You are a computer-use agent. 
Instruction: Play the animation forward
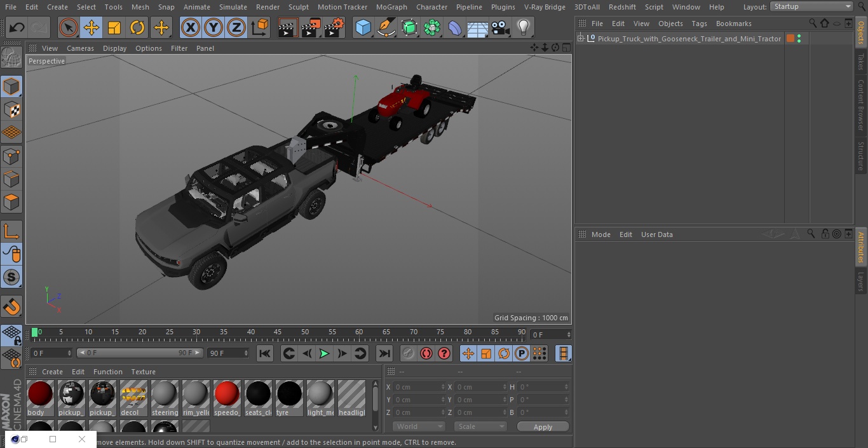point(324,353)
